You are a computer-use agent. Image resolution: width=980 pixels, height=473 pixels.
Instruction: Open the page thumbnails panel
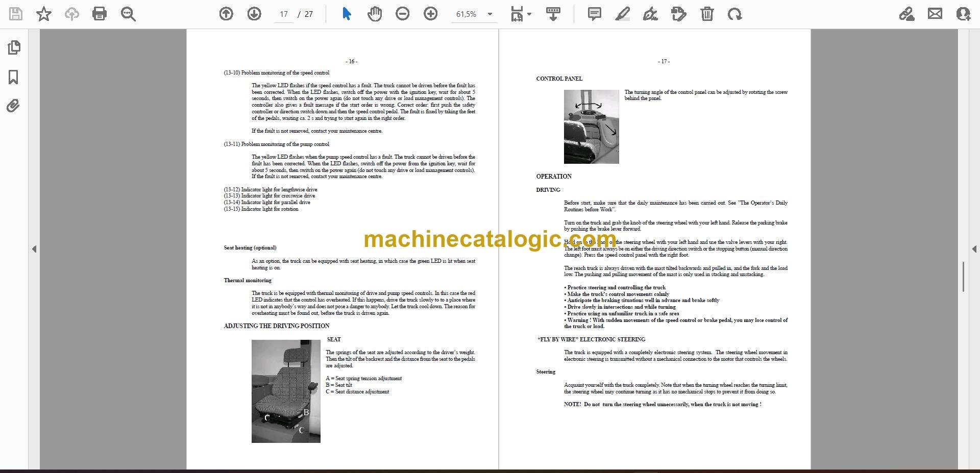[14, 47]
